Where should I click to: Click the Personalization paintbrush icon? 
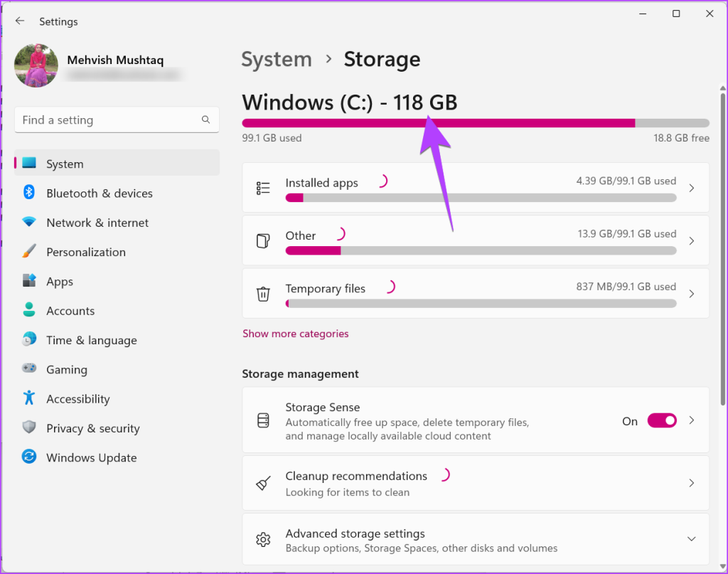pos(29,252)
